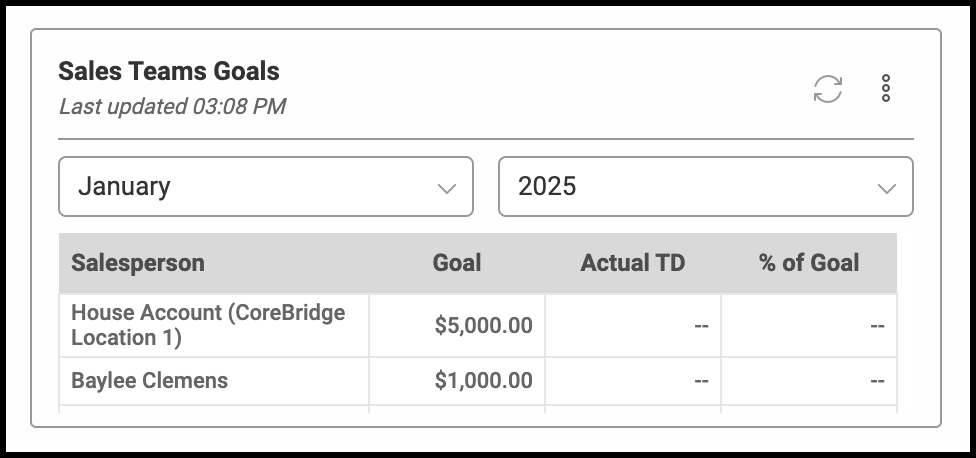The width and height of the screenshot is (976, 458).
Task: Click the chevron in the month selector
Action: [447, 188]
